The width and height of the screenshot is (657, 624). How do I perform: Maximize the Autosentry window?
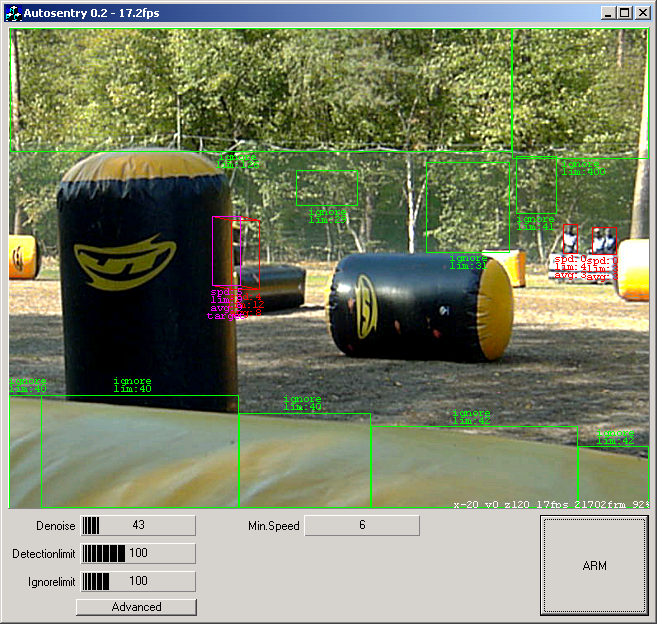point(625,13)
